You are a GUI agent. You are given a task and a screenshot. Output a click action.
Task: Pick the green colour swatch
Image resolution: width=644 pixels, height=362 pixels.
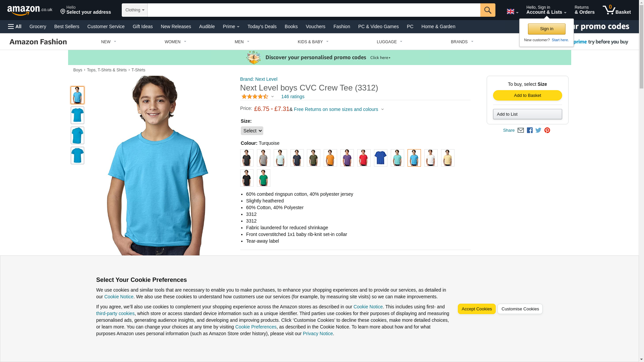(263, 178)
